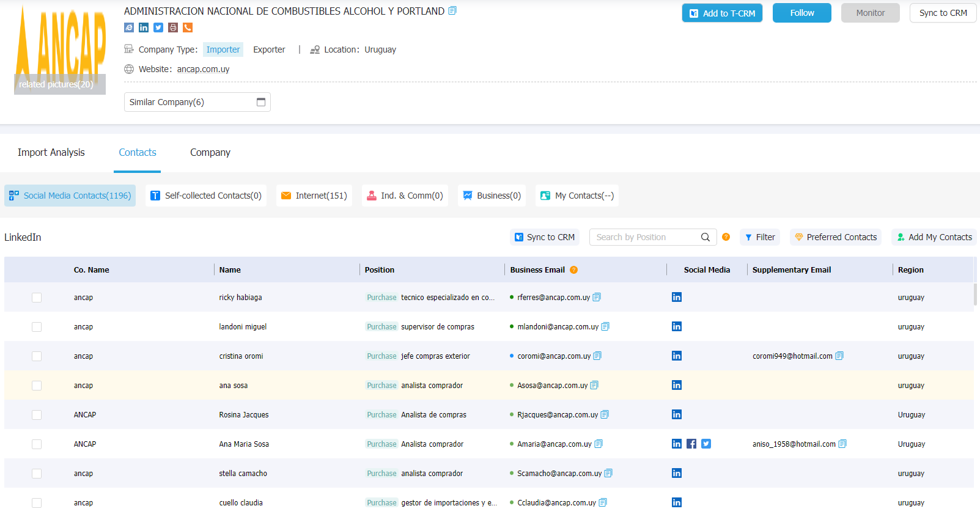The height and width of the screenshot is (517, 980).
Task: Tick the checkbox for ricky habiaga
Action: click(x=37, y=298)
